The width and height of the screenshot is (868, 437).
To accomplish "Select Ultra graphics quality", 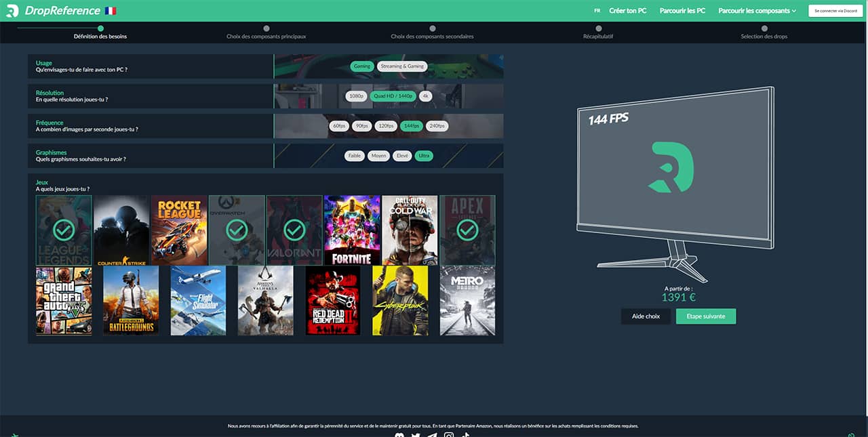I will (424, 156).
